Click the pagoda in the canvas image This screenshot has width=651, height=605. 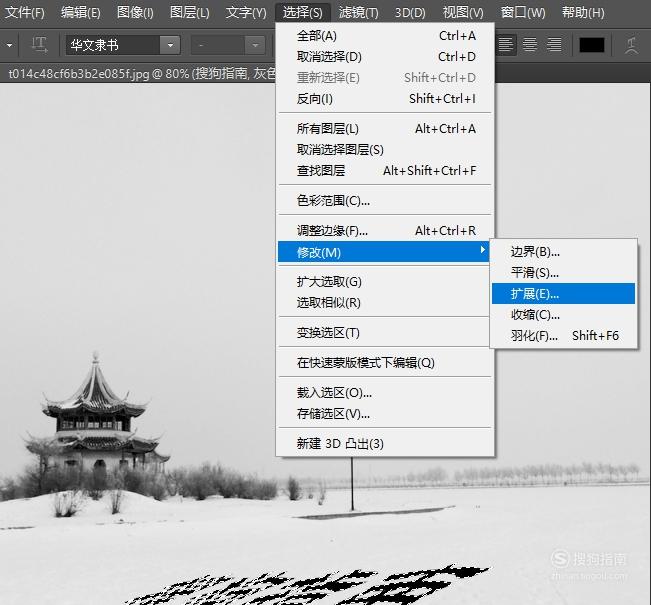pos(96,415)
